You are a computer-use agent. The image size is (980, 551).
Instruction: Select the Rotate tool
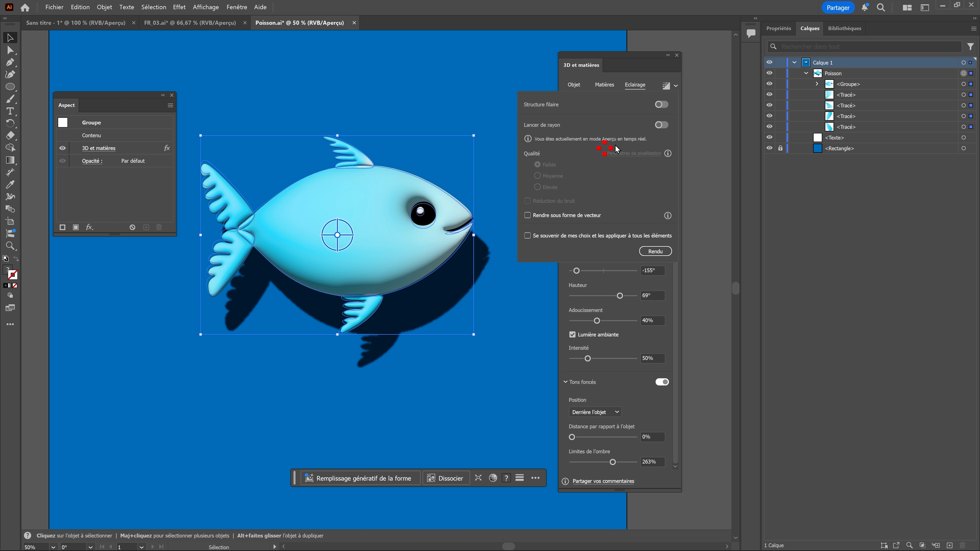[10, 123]
